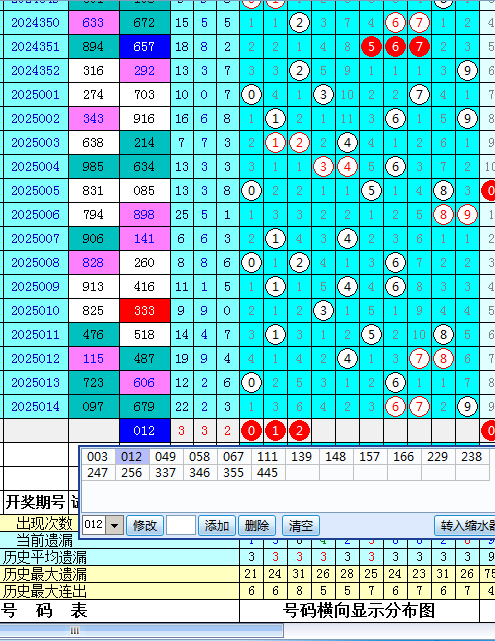The height and width of the screenshot is (641, 495).
Task: Select 003 in the number list
Action: click(98, 456)
